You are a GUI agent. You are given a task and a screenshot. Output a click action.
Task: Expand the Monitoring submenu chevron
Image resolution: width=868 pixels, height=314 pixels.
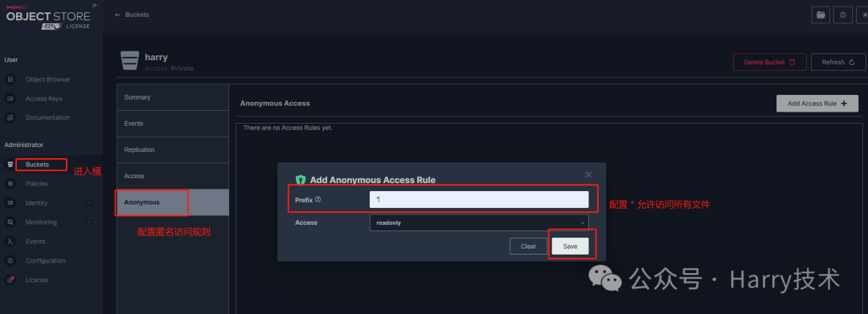click(x=88, y=222)
